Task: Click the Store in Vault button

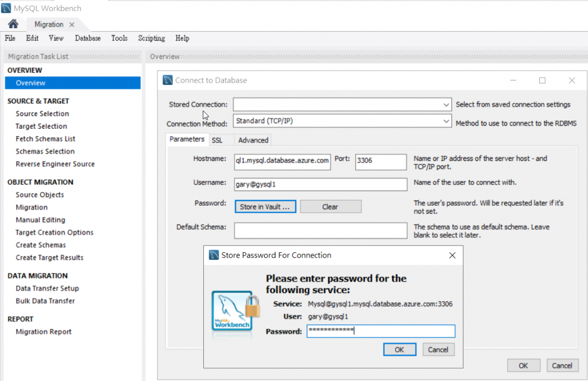Action: tap(265, 206)
